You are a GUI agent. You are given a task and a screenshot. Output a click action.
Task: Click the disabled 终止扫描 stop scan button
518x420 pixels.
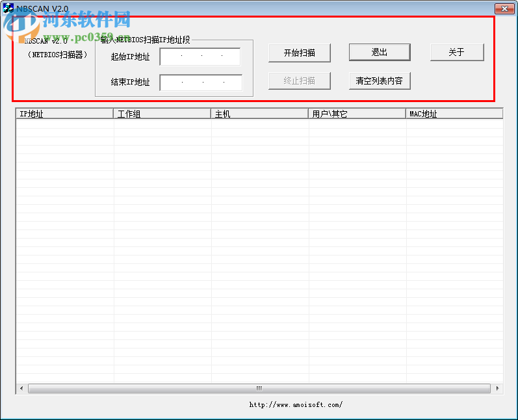click(x=300, y=81)
